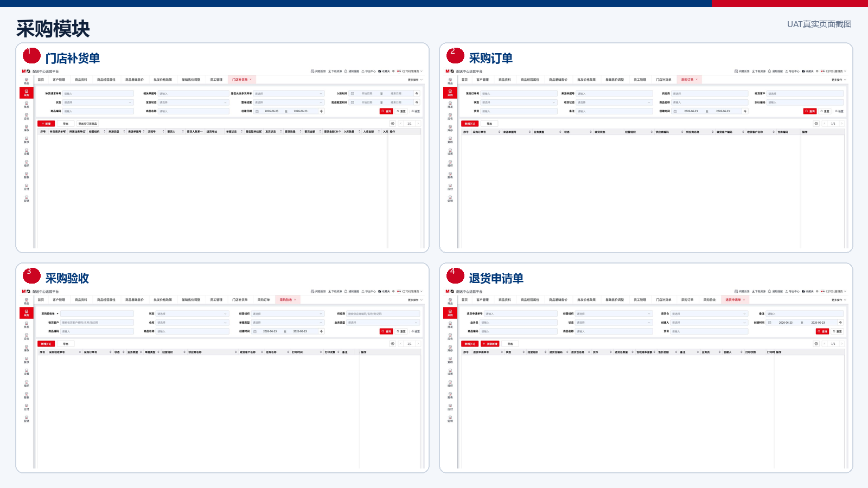This screenshot has height=488, width=868.
Task: Expand 仓库 dropdown in 采购验收 filters
Action: point(192,323)
